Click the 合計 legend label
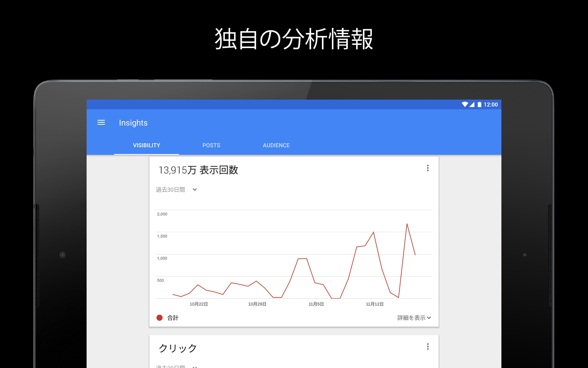 pos(173,318)
